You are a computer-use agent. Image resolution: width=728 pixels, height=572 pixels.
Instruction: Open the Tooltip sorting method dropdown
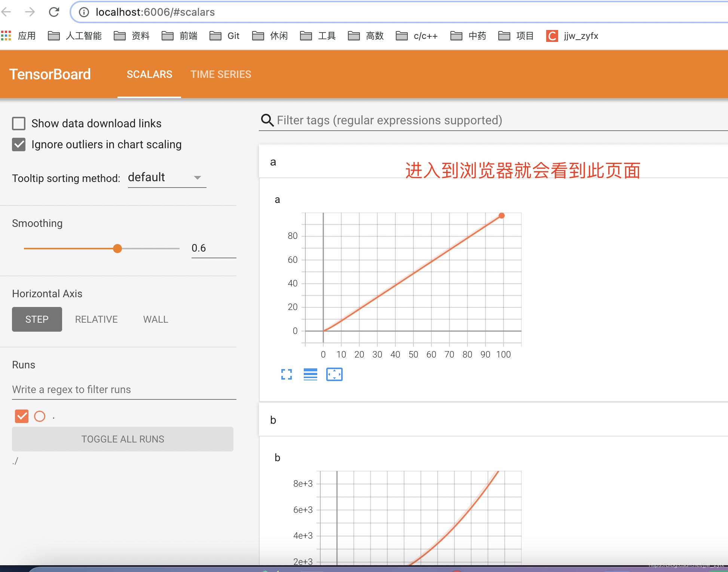click(167, 177)
